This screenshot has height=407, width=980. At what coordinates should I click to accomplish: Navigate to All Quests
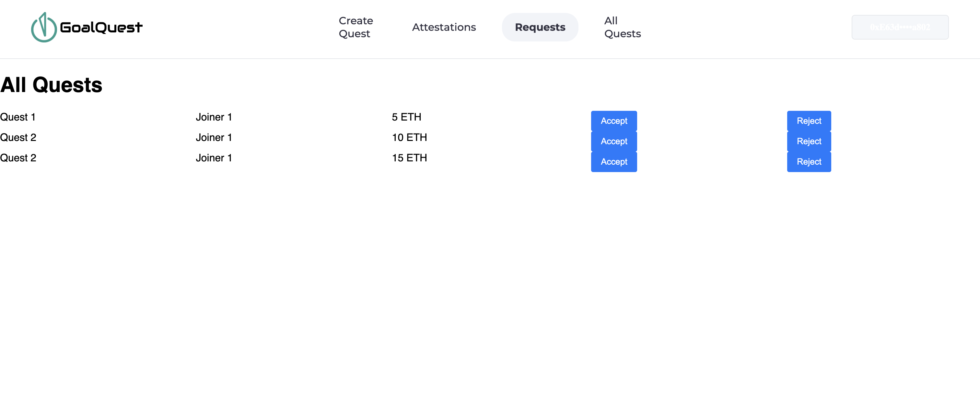tap(623, 27)
